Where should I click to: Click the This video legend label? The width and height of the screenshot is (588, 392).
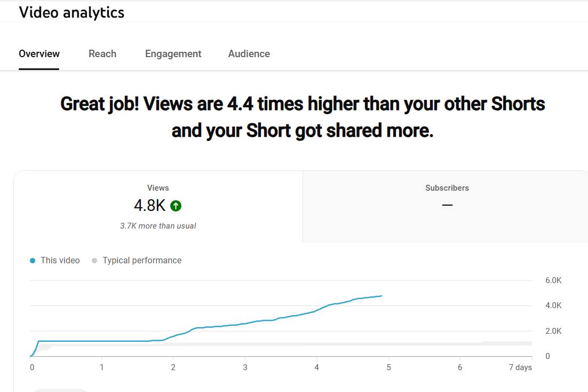click(60, 260)
